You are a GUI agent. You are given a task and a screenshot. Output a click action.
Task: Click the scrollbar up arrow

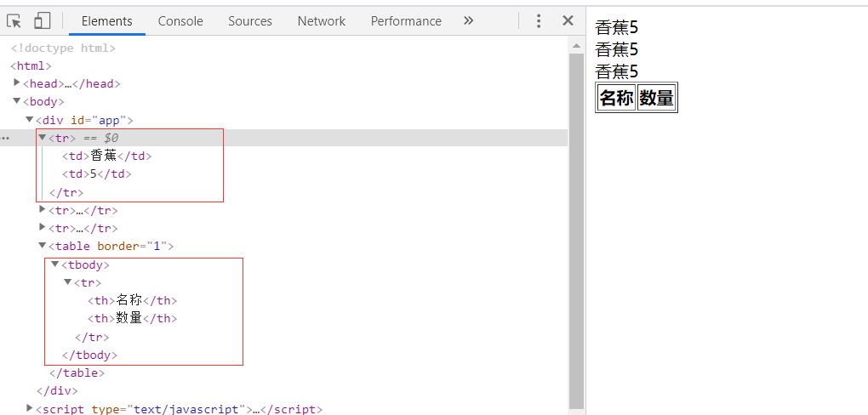pos(576,45)
